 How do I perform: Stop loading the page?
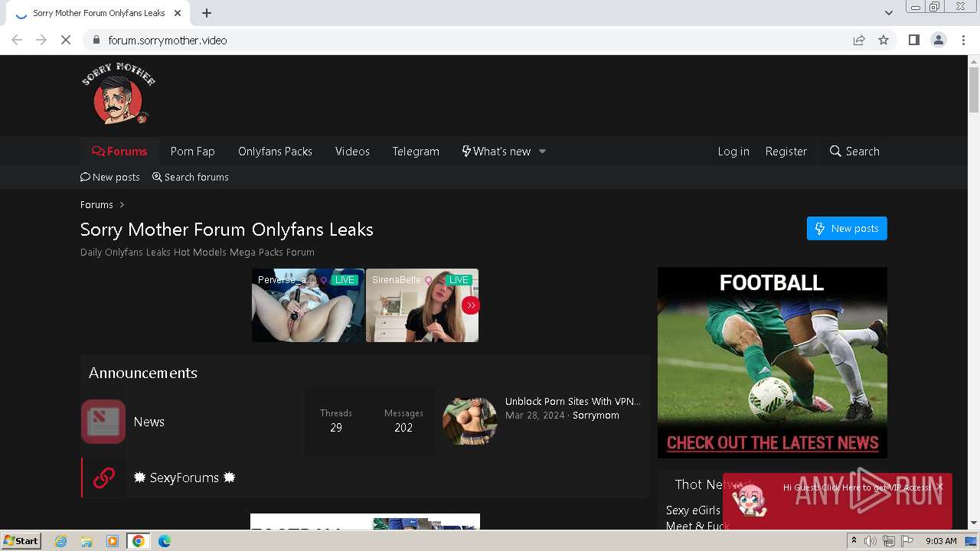pyautogui.click(x=66, y=40)
